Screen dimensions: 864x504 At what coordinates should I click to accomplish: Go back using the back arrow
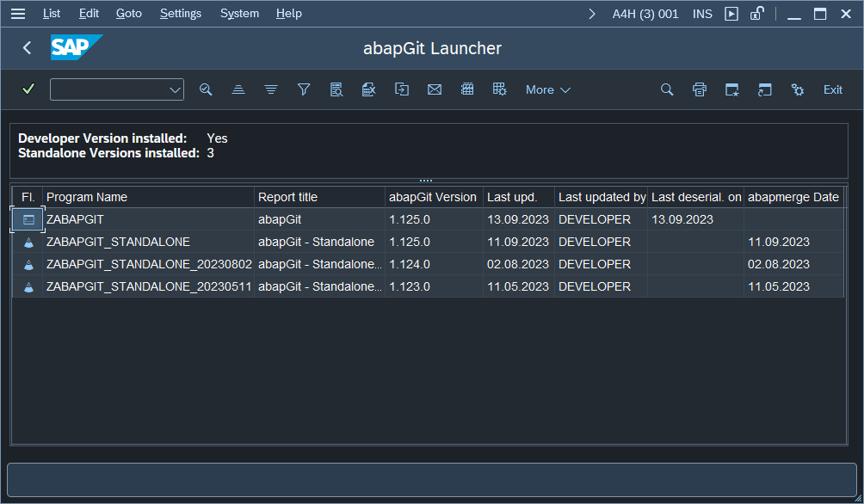[28, 48]
